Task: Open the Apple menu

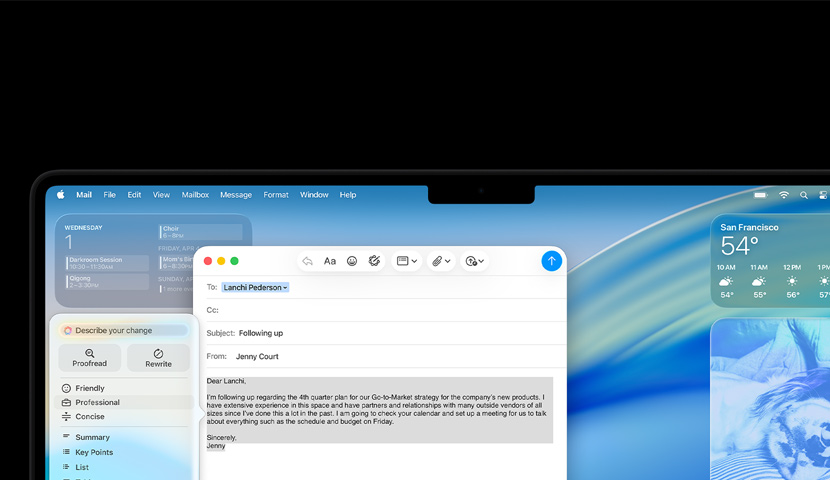Action: [x=61, y=195]
